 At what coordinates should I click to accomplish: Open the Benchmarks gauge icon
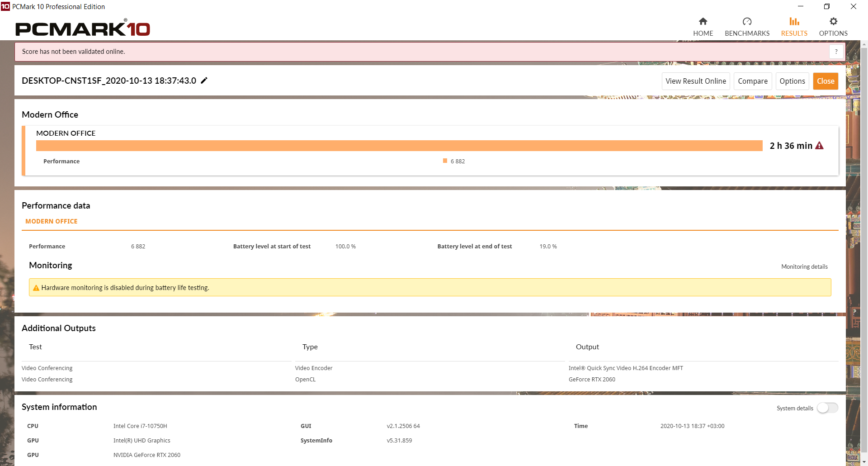click(x=747, y=21)
